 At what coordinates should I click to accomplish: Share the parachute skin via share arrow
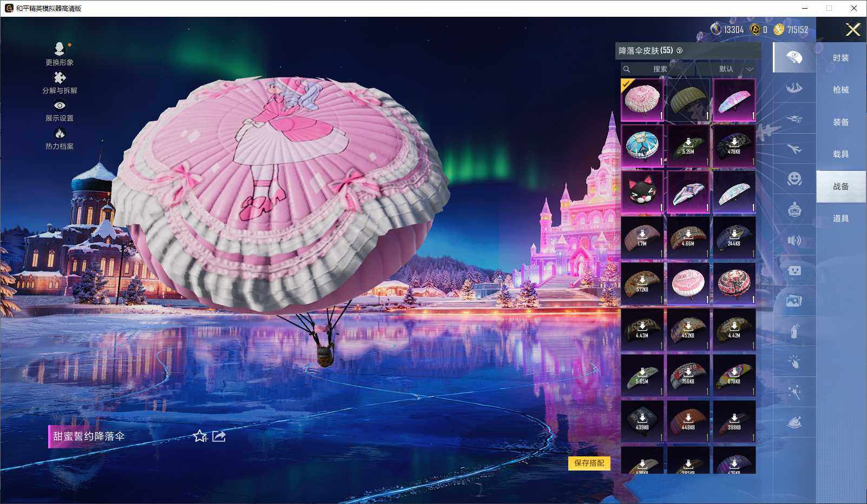pyautogui.click(x=219, y=436)
